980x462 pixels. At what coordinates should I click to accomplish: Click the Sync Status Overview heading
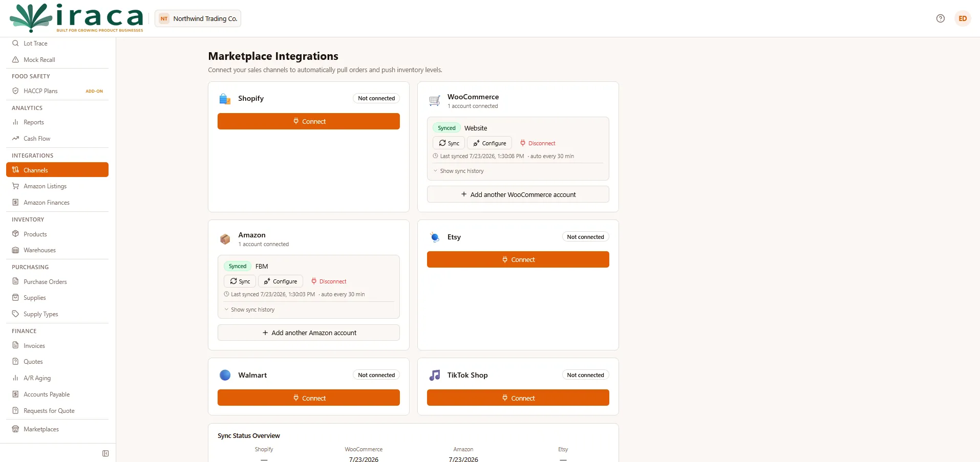[249, 436]
